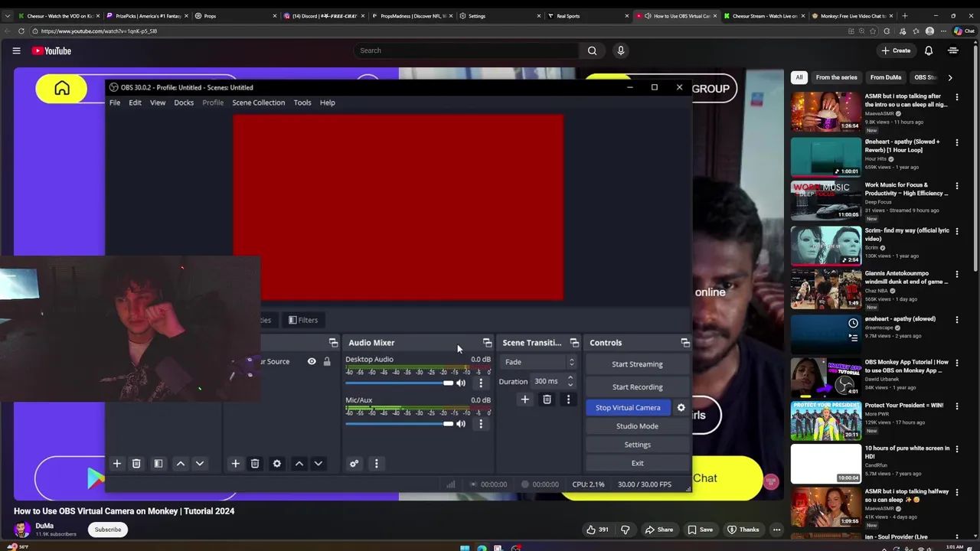Image resolution: width=980 pixels, height=551 pixels.
Task: Open the Fade transition dropdown
Action: (x=539, y=362)
